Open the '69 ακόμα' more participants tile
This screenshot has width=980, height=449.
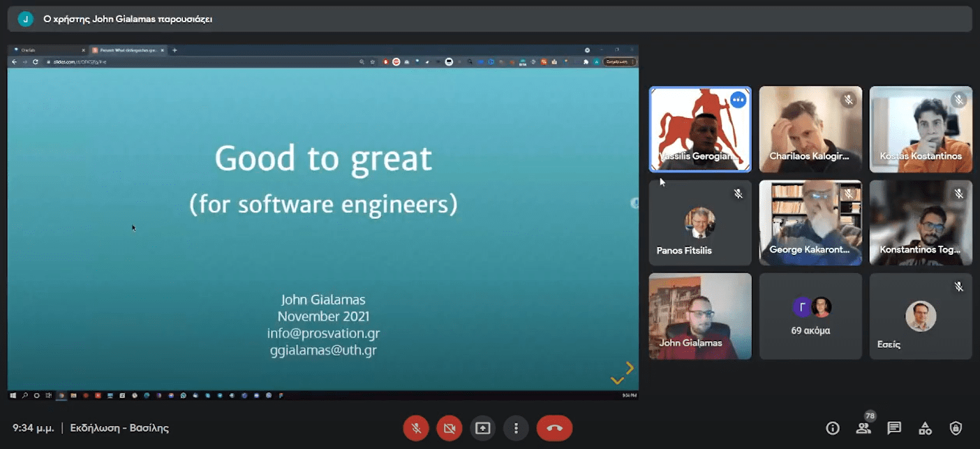pos(810,316)
